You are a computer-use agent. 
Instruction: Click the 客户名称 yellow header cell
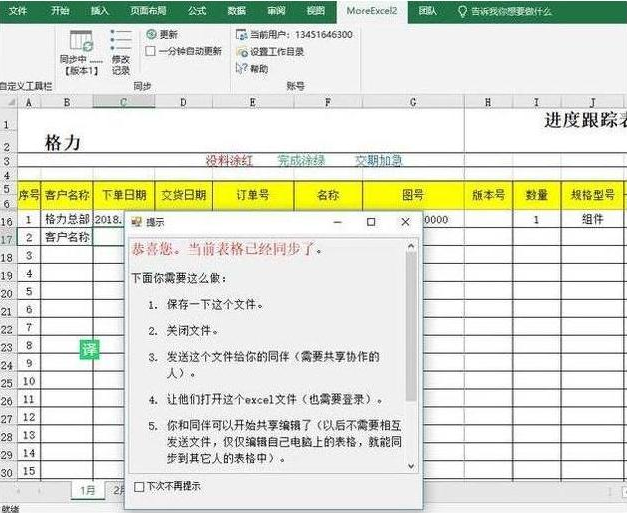[x=67, y=195]
